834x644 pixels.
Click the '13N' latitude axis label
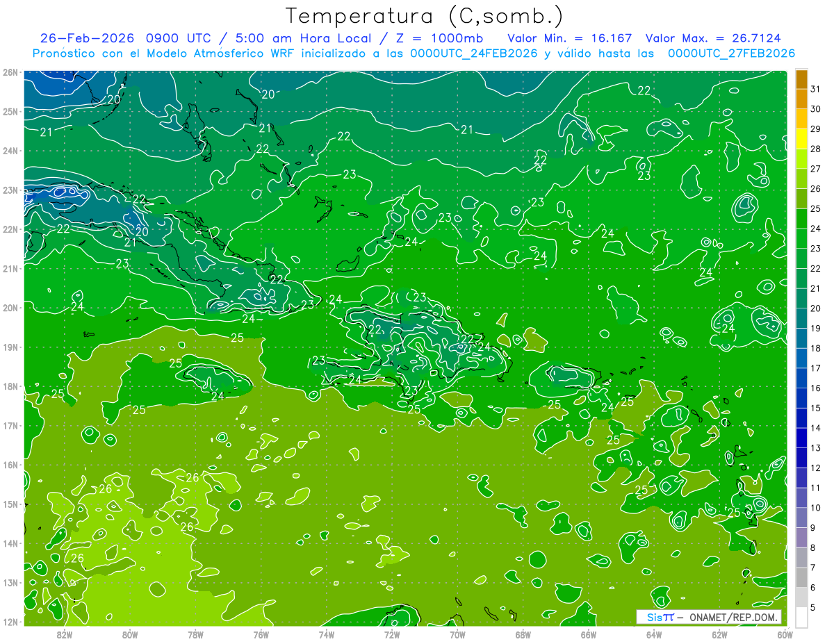[10, 582]
